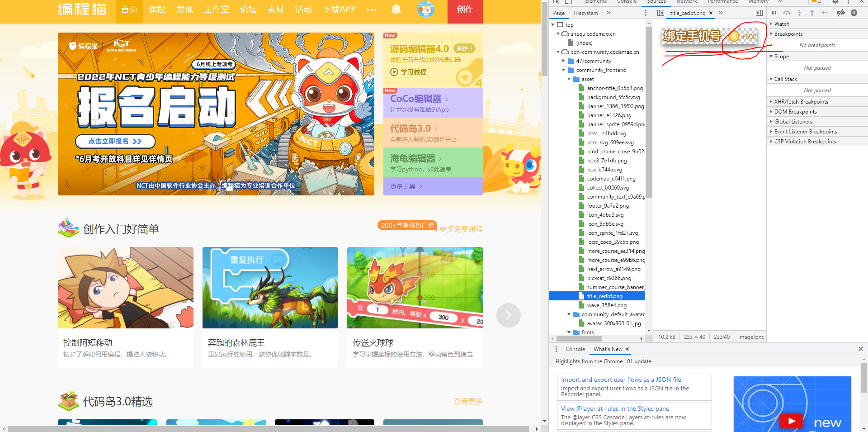This screenshot has height=432, width=868.
Task: Open the CoCo编辑器 tool card
Action: (433, 103)
